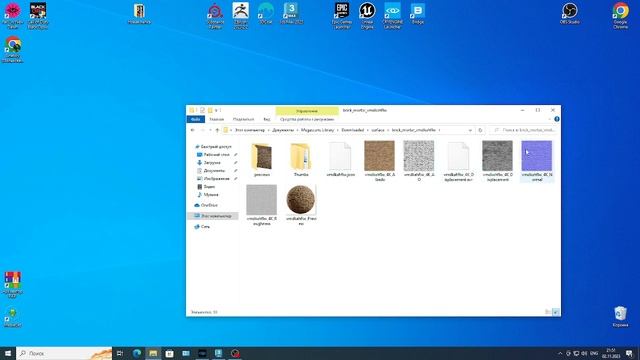Expand the arrow after Downloaded breadcrumb
This screenshot has height=360, width=640.
368,130
